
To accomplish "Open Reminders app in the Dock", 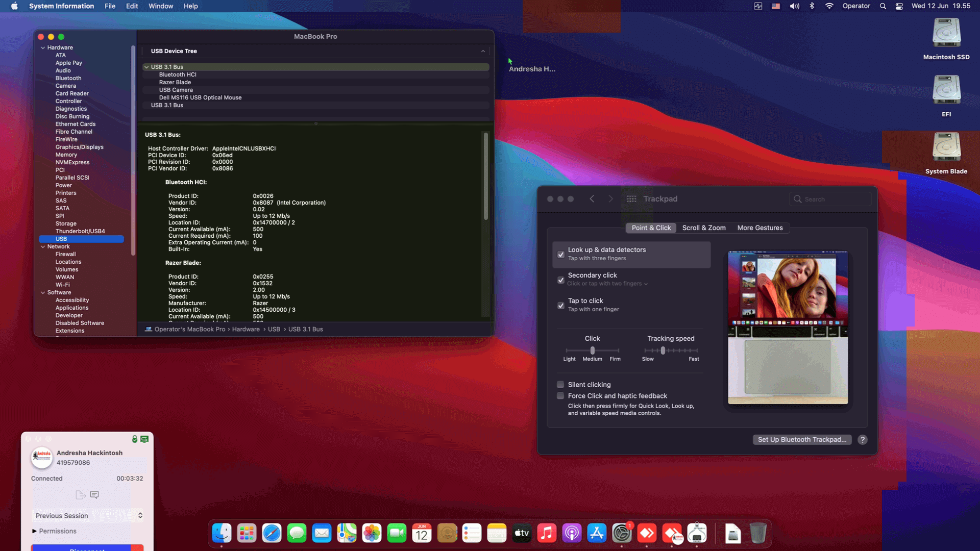I will click(x=472, y=534).
